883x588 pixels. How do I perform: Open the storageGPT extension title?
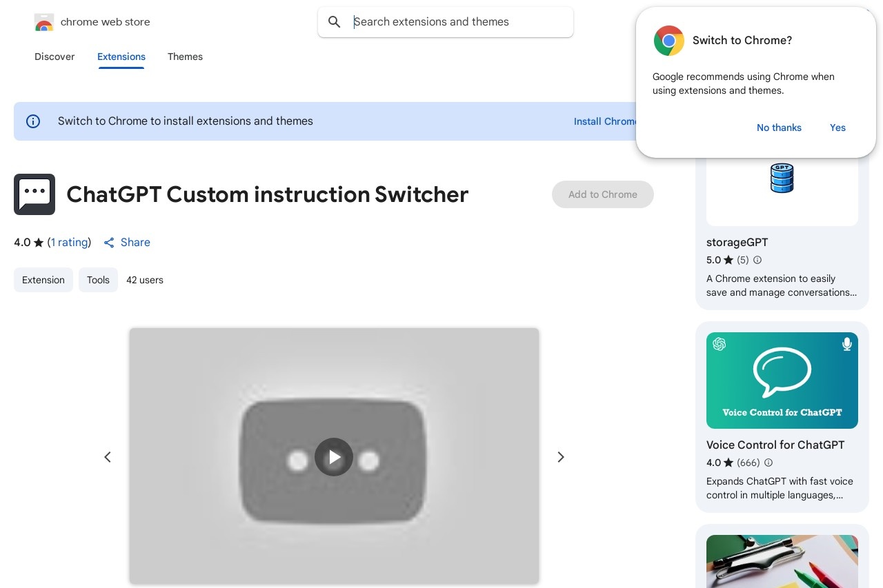[737, 242]
